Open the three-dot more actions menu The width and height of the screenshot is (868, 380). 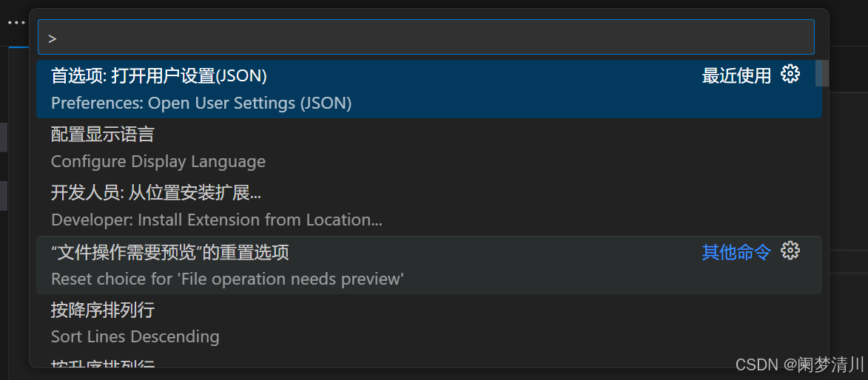tap(16, 23)
